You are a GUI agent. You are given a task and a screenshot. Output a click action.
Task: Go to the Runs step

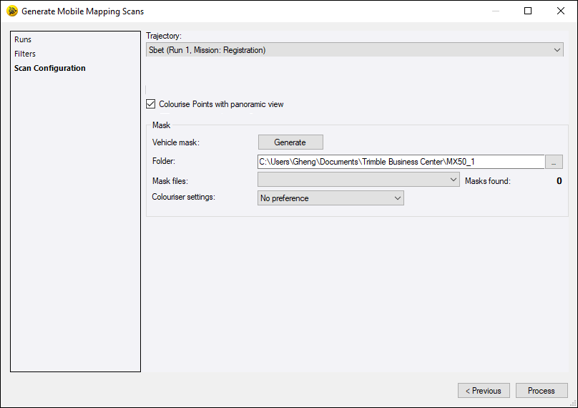click(x=23, y=39)
